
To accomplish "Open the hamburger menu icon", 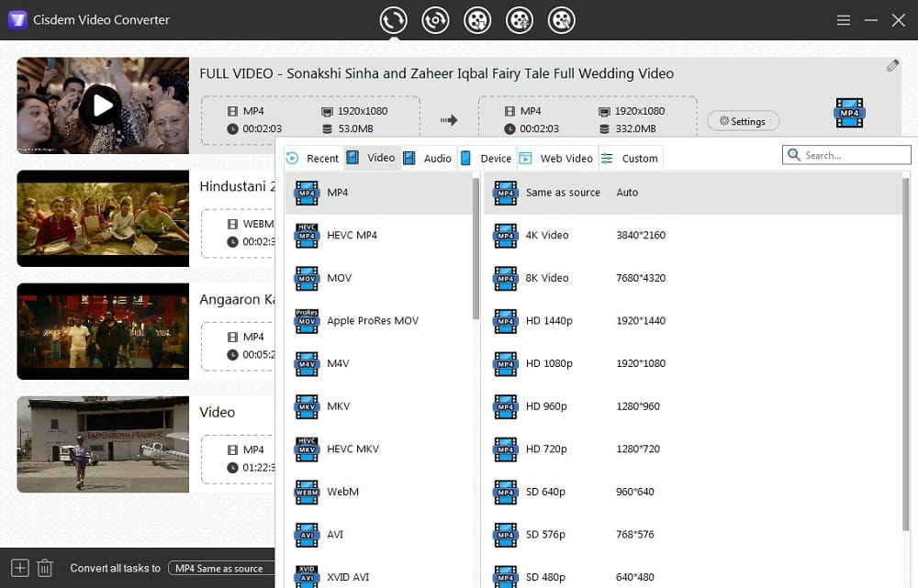I will coord(844,19).
